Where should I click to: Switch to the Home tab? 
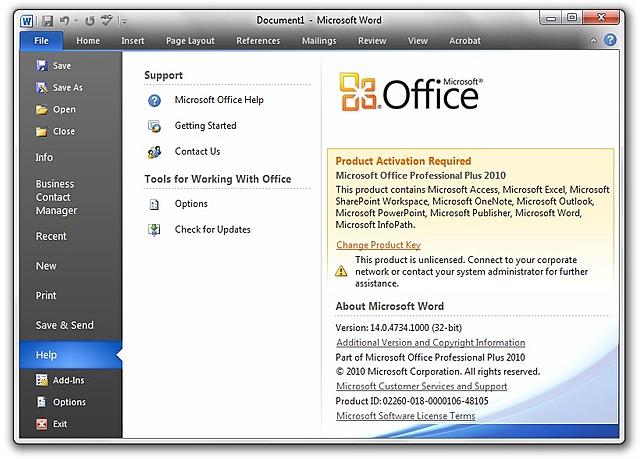coord(88,41)
